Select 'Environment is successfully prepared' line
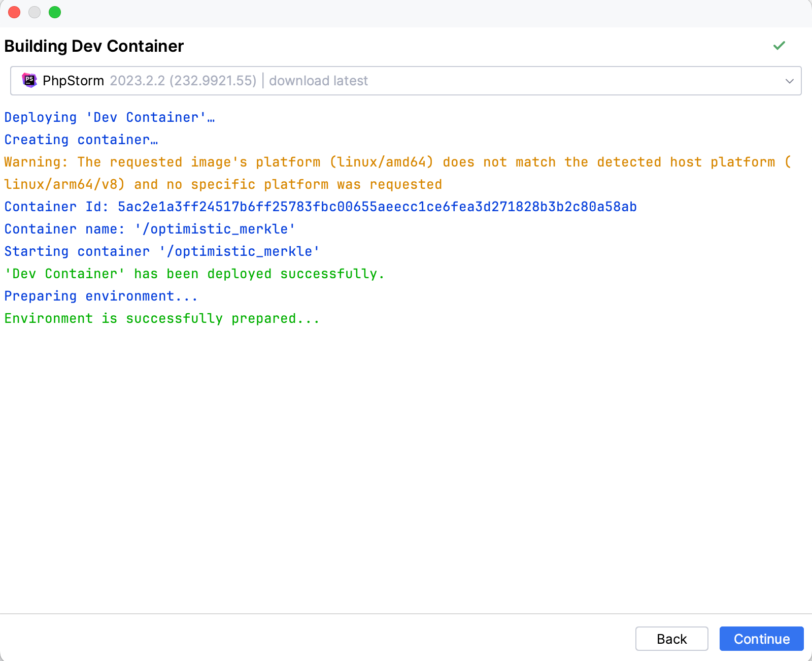The image size is (812, 661). (x=161, y=318)
